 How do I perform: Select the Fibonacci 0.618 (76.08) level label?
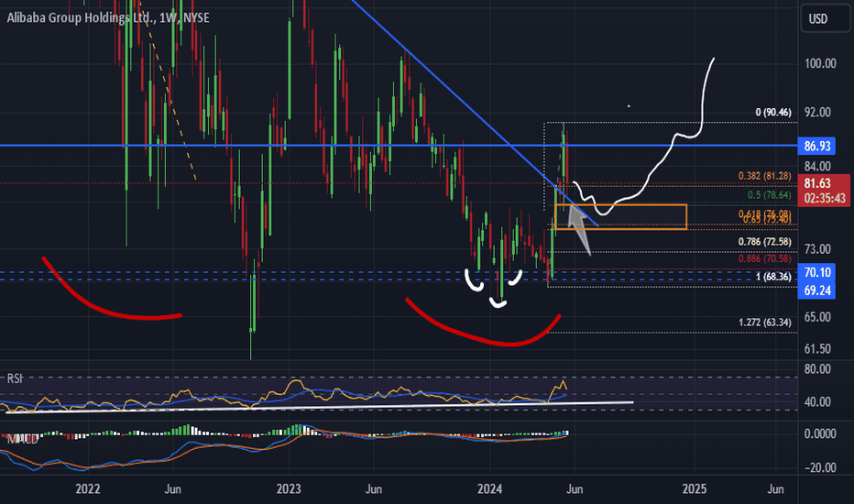pyautogui.click(x=765, y=214)
